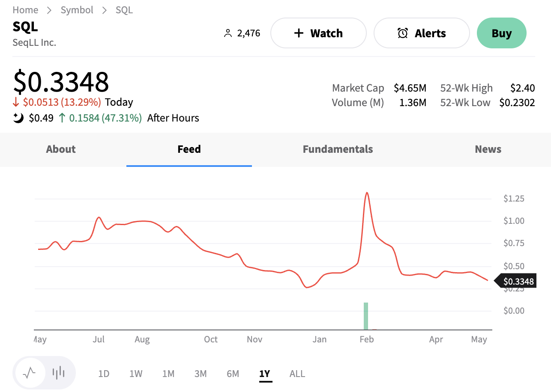Click the Volume value 1.36M
Viewport: 551px width, 392px height.
tap(413, 103)
